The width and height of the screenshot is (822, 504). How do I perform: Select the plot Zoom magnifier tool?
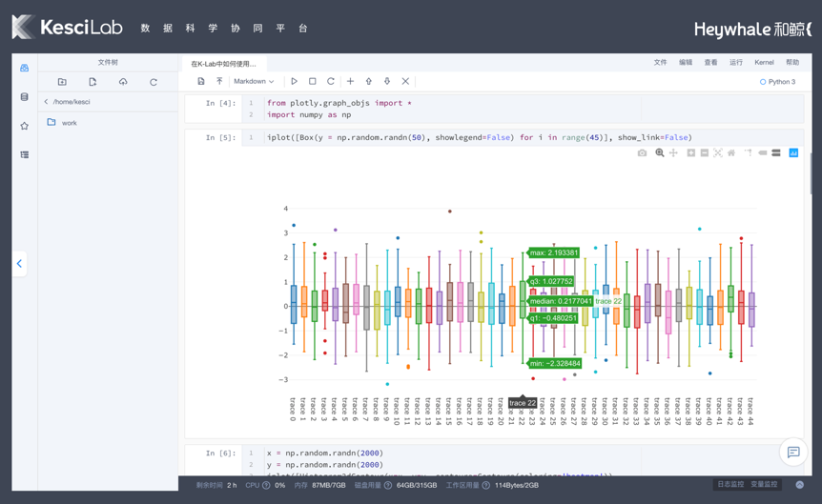(x=660, y=153)
